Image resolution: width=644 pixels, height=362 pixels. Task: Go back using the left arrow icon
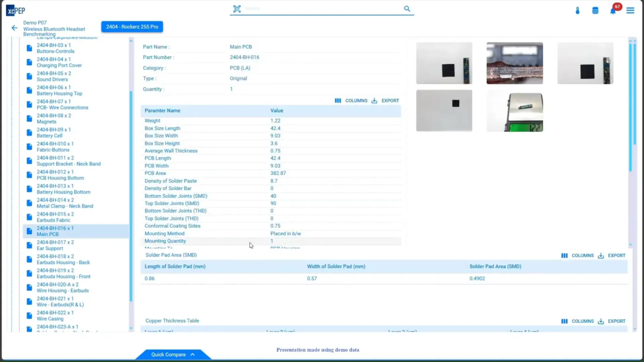coord(14,28)
